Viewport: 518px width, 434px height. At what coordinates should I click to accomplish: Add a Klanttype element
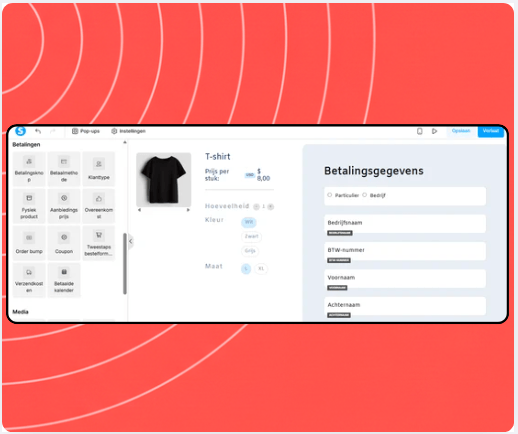pos(99,169)
